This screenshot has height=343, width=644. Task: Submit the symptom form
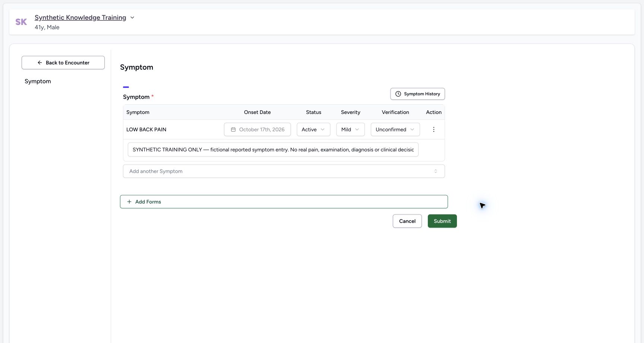tap(442, 221)
